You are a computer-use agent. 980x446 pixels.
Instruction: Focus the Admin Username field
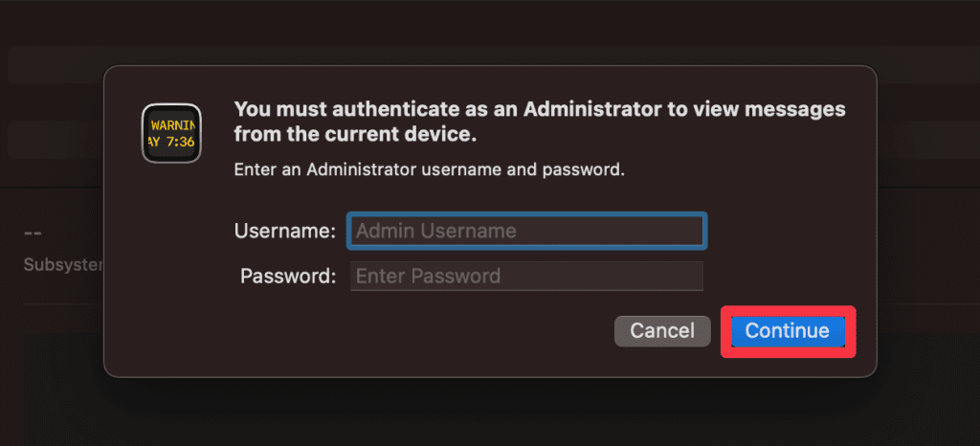[x=527, y=231]
